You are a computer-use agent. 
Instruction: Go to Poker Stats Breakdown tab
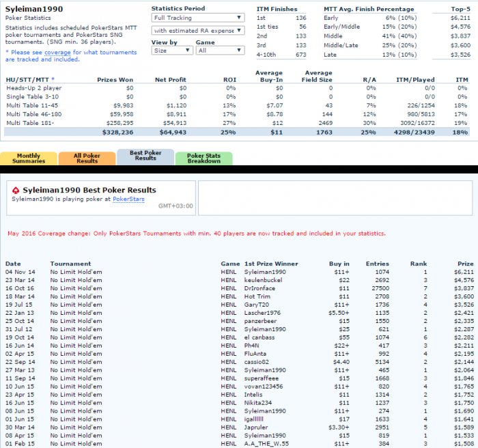pyautogui.click(x=203, y=158)
